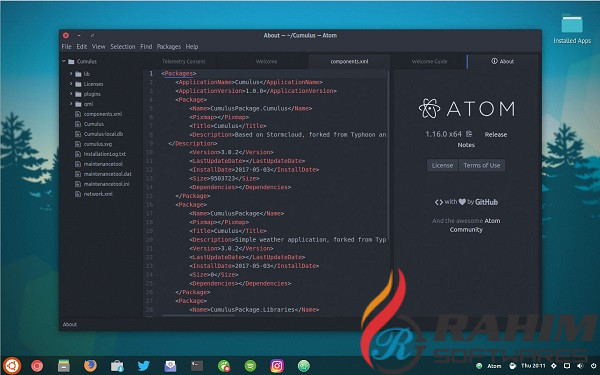600x375 pixels.
Task: Select the components.xml tab
Action: (x=349, y=61)
